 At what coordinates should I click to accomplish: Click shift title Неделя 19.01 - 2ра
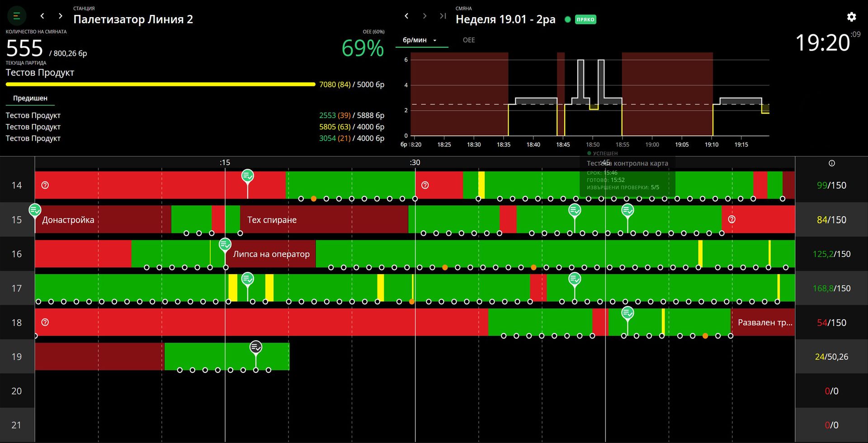505,19
